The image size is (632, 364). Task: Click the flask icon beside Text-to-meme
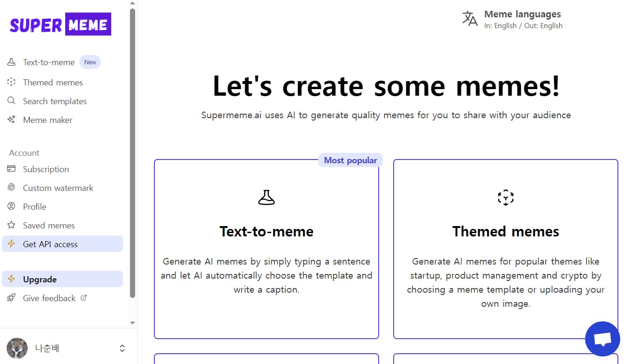point(11,62)
